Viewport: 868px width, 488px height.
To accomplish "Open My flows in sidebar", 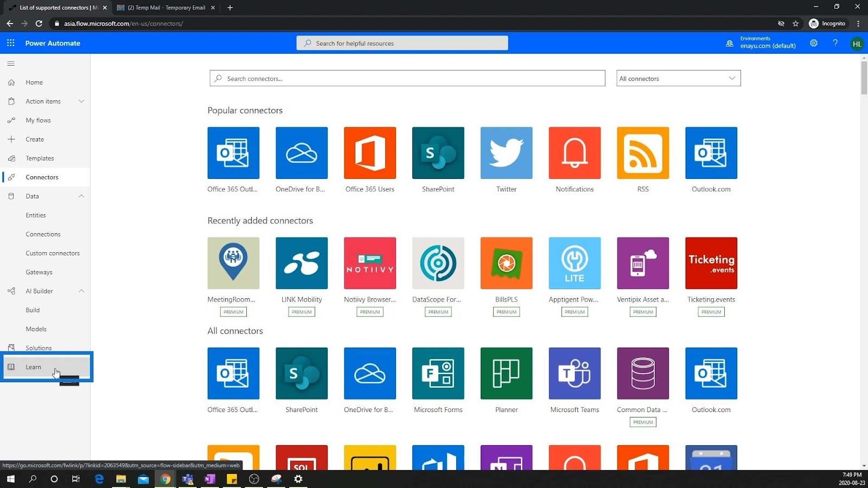I will 45,120.
